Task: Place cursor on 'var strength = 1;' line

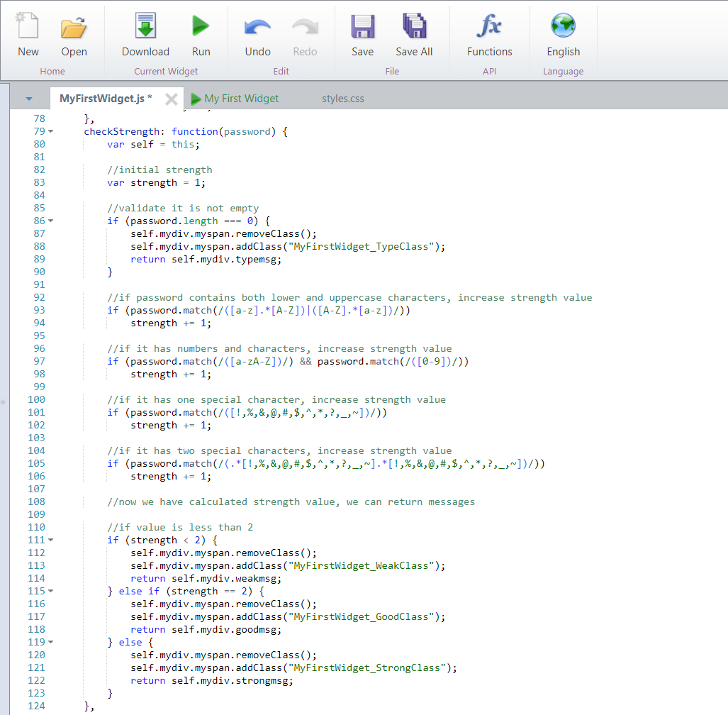Action: point(156,182)
